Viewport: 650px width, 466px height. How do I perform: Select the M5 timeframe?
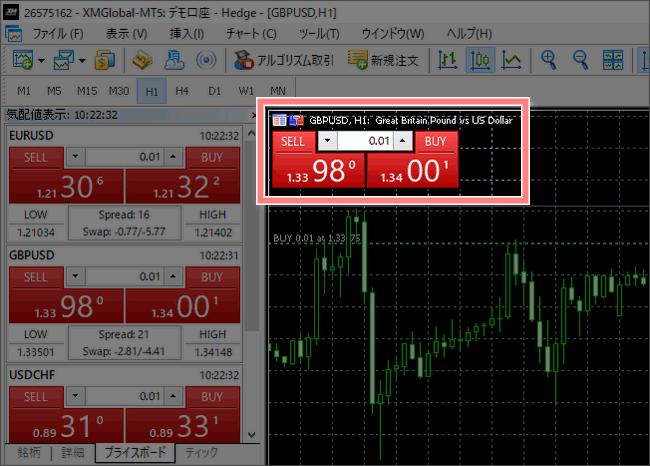54,91
